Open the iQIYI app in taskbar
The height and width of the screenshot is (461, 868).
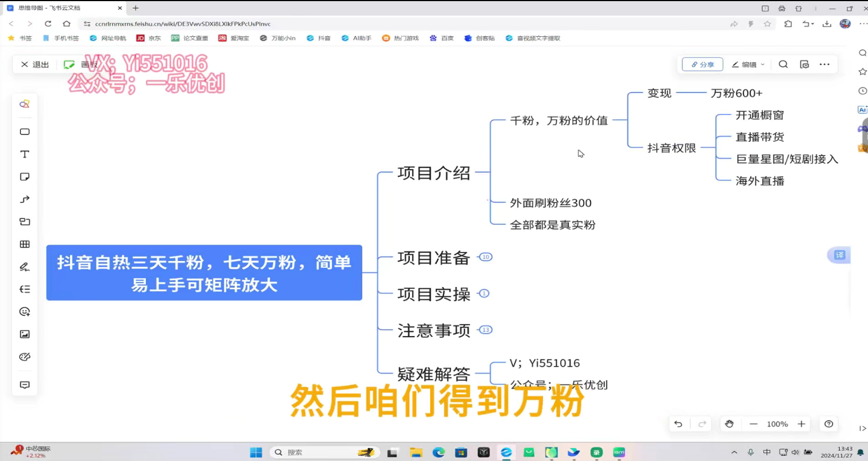(x=619, y=453)
